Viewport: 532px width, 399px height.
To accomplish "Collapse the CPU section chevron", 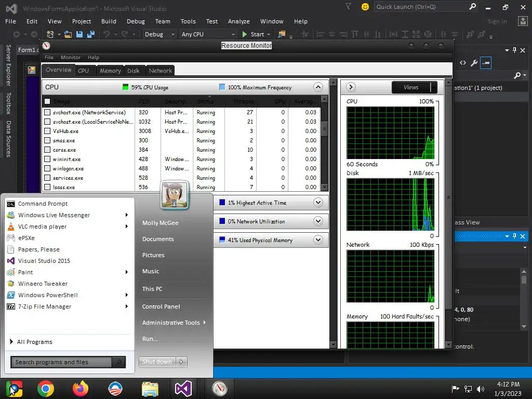I will click(318, 87).
